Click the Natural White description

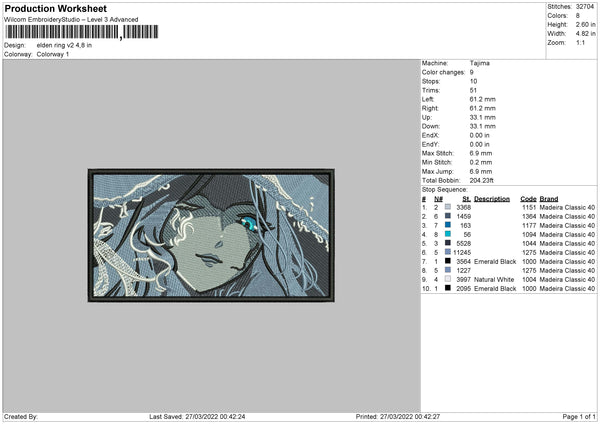[x=494, y=280]
